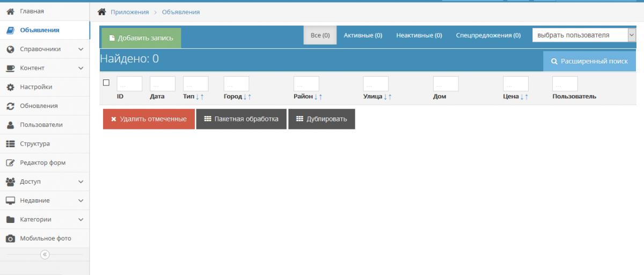
Task: Click the monitor icon next to Недавние
Action: pyautogui.click(x=10, y=200)
